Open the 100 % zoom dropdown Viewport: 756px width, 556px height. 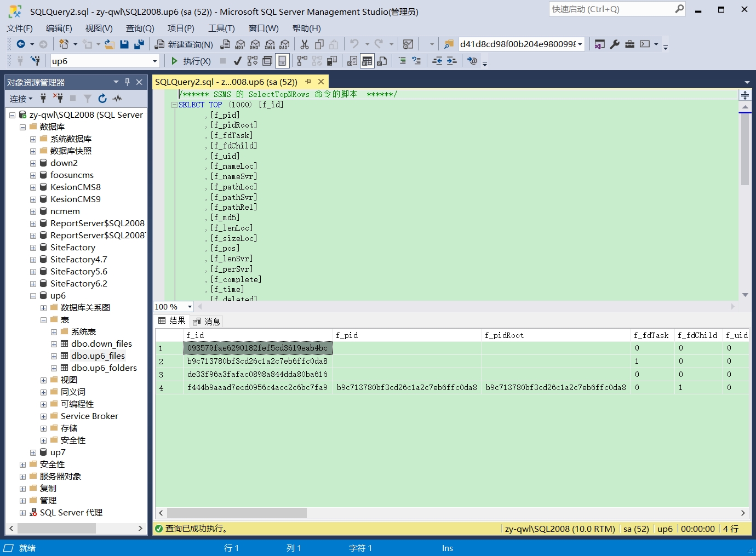pos(190,307)
